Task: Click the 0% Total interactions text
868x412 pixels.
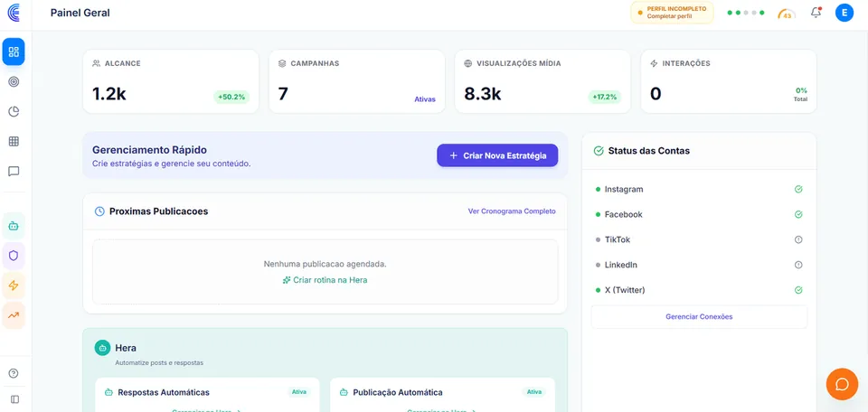Action: coord(801,94)
